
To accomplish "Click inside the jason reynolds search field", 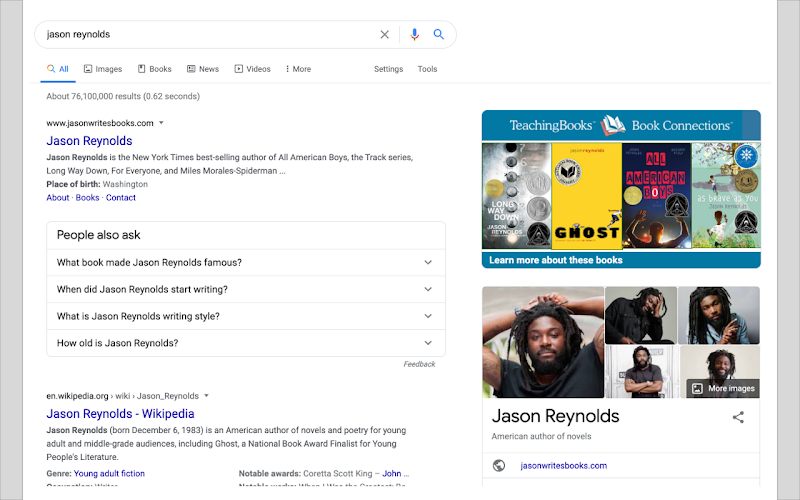I will (209, 34).
